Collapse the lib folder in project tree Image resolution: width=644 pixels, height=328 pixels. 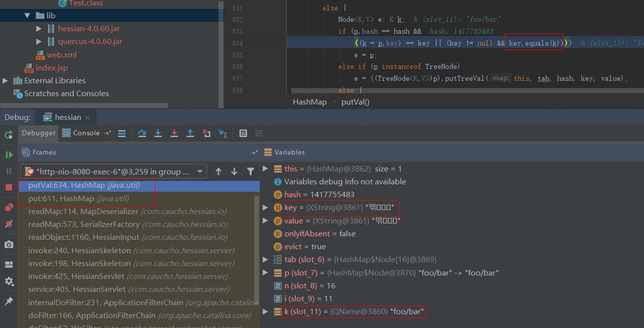click(x=27, y=16)
